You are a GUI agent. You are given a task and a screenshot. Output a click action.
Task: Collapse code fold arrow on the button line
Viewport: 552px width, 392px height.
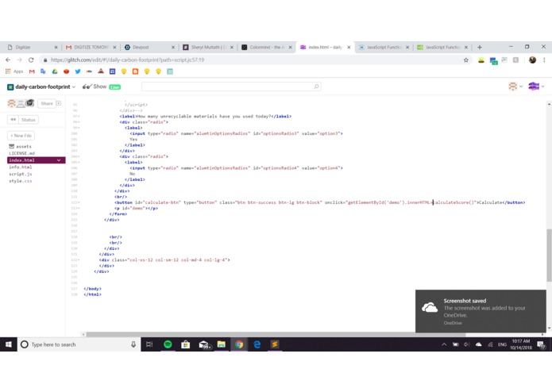click(x=79, y=202)
